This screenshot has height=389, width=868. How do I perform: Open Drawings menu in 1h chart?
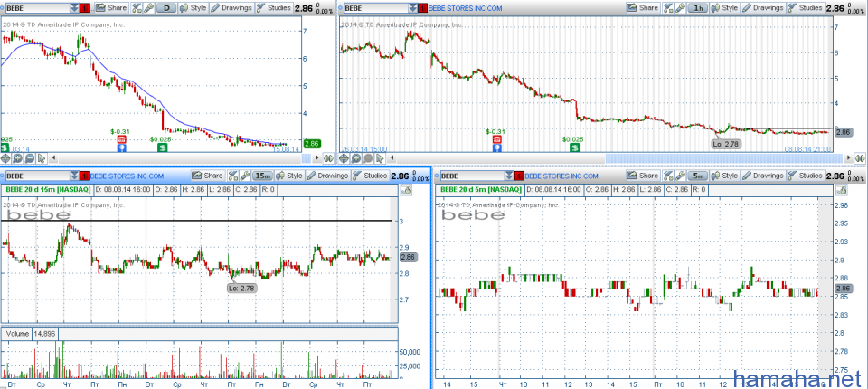(x=763, y=8)
